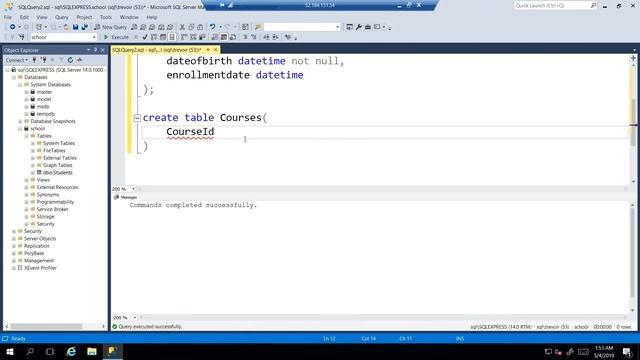Click the Activity Monitor icon in Object Explorer
Viewport: 640px width, 360px height.
coord(80,60)
